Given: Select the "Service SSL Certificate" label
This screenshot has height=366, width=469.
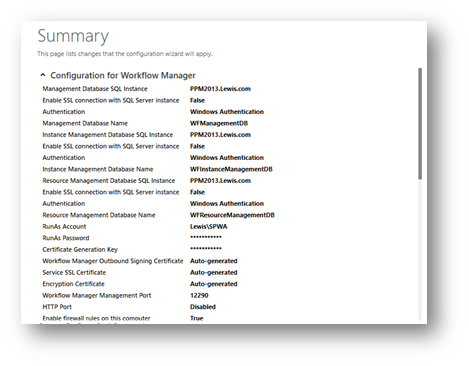Looking at the screenshot, I should 74,273.
